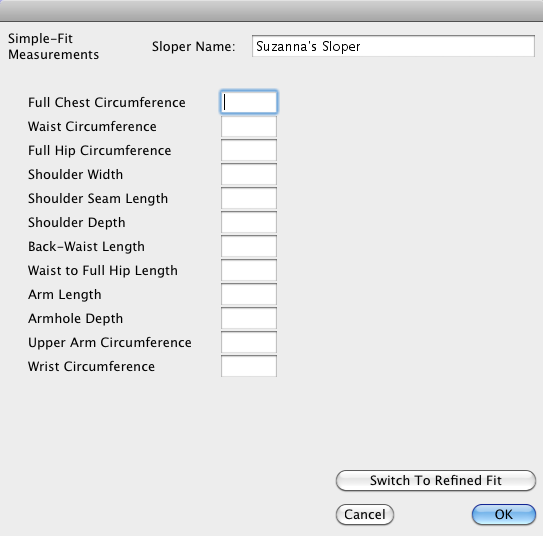Focus the Full Chest Circumference field

[249, 102]
